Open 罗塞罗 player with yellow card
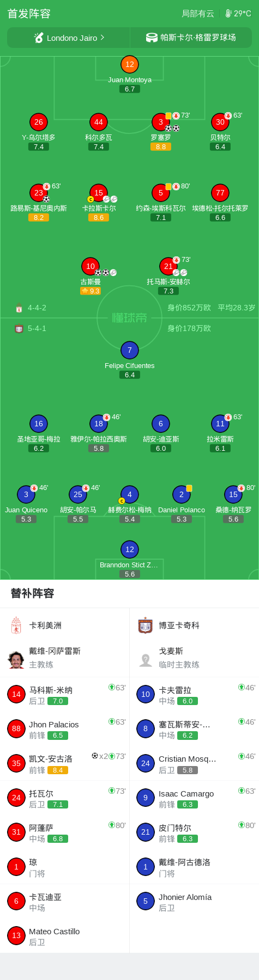Screen dimensions: 259x980 click(x=161, y=122)
